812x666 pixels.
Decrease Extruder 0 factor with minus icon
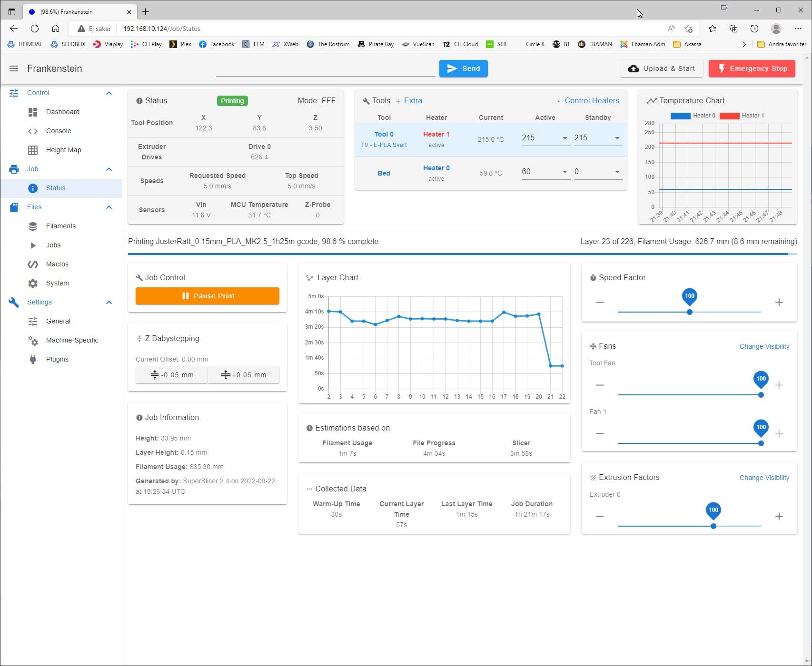pos(600,516)
